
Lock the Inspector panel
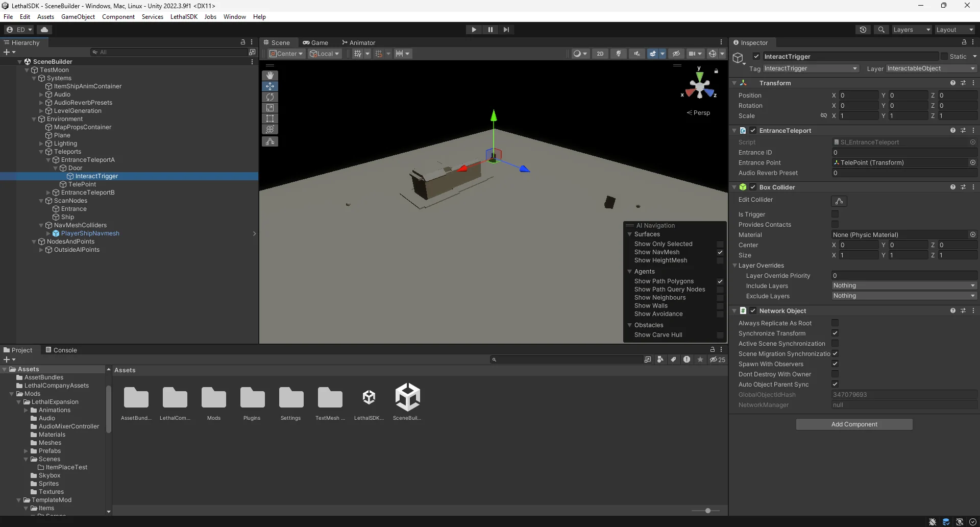click(964, 42)
